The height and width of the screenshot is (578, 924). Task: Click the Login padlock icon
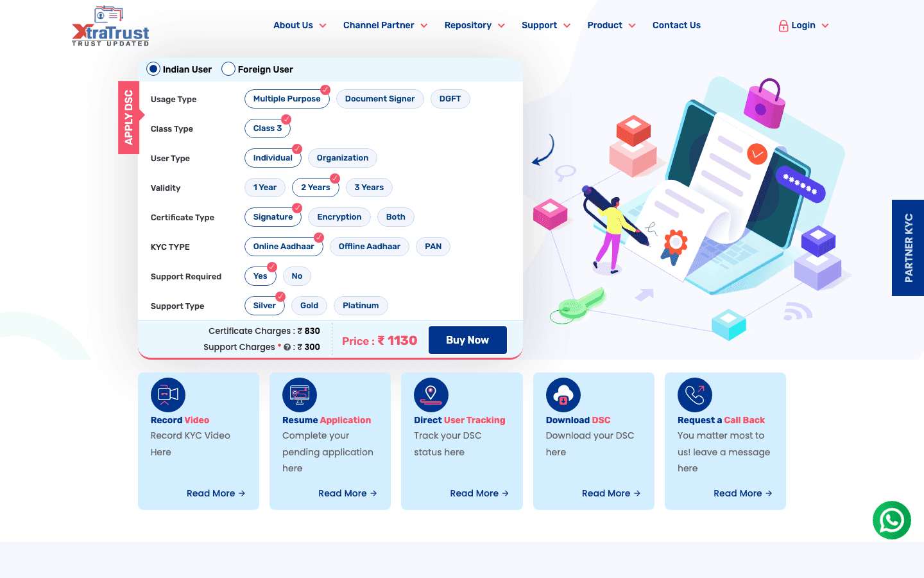[783, 26]
